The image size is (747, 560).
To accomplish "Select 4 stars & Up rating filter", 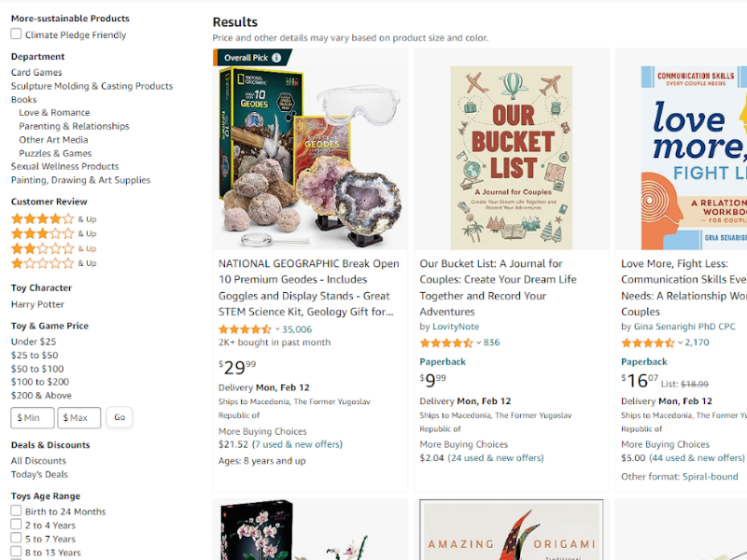I will tap(54, 219).
